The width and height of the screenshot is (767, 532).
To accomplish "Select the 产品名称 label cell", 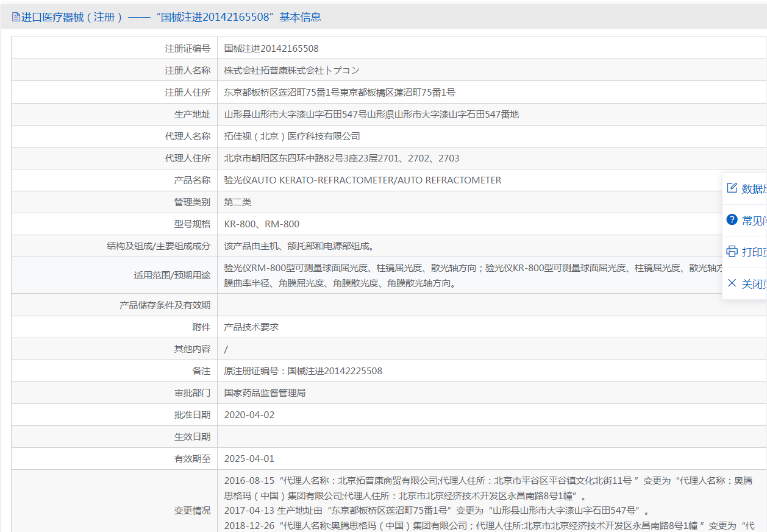I will (x=115, y=180).
